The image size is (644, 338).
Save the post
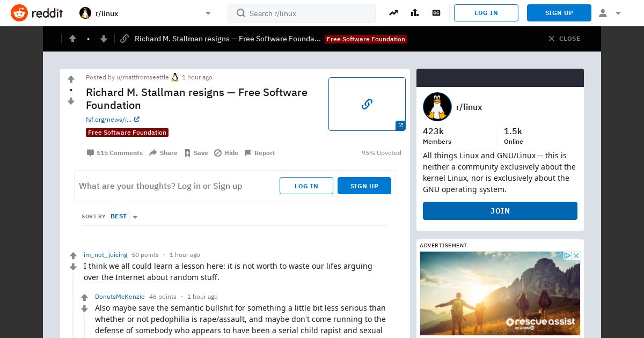(x=196, y=153)
